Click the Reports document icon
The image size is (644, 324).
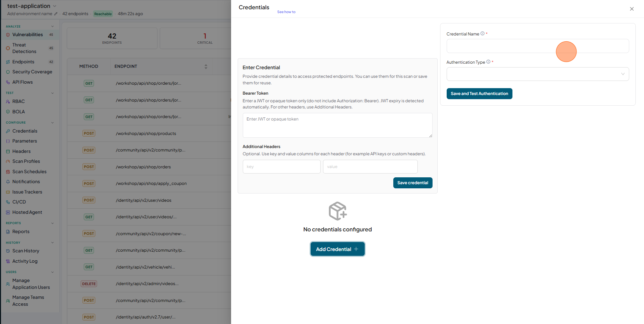[x=8, y=232]
